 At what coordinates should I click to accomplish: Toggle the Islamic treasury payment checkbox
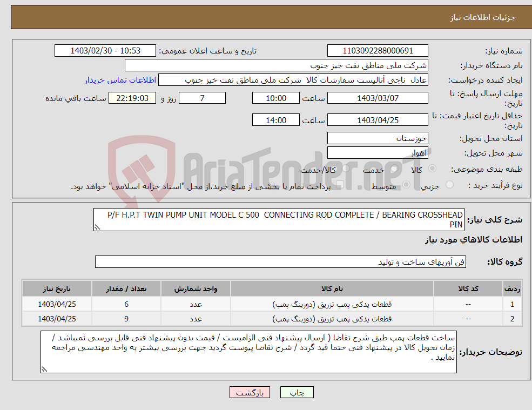[340, 185]
